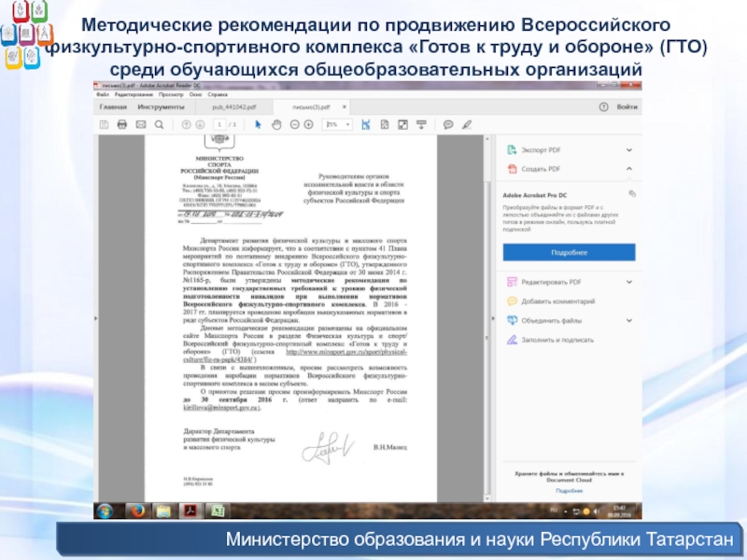Click the Создать PDF icon
The image size is (747, 560).
click(512, 169)
